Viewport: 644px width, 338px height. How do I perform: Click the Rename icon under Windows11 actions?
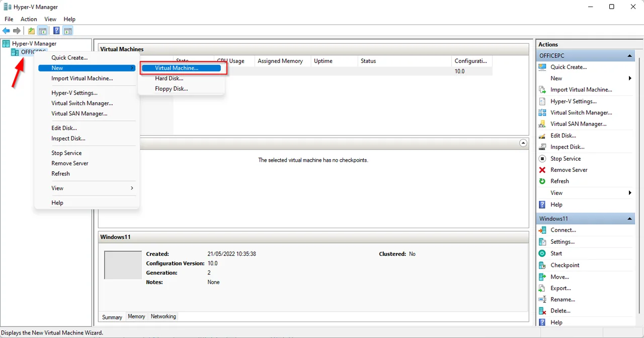542,300
